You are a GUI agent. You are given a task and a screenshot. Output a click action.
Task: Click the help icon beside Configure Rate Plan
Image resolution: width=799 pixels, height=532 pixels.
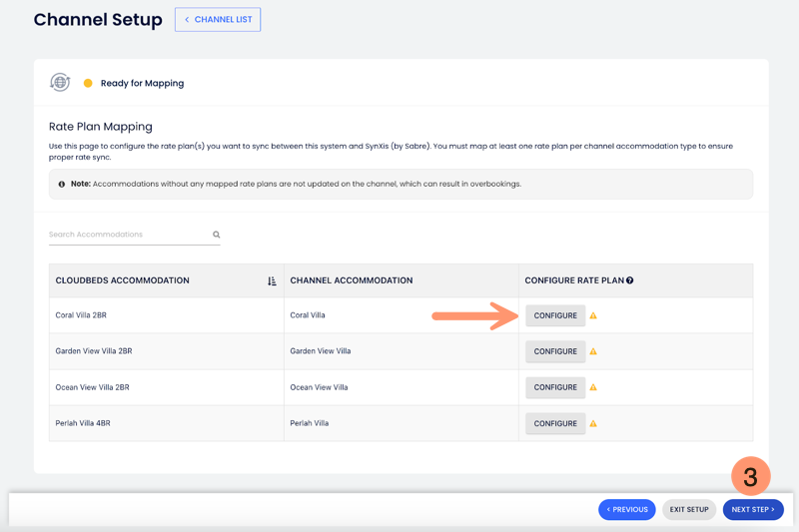[x=630, y=280]
